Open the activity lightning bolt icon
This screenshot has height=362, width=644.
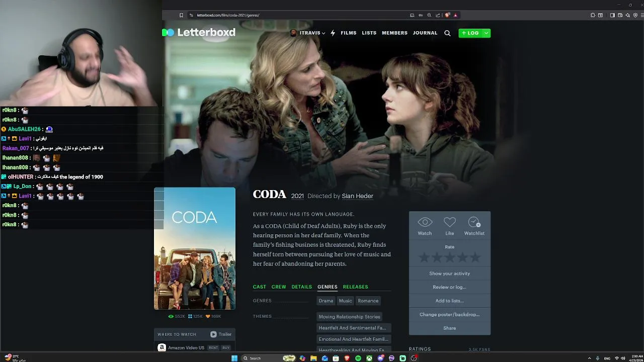333,33
